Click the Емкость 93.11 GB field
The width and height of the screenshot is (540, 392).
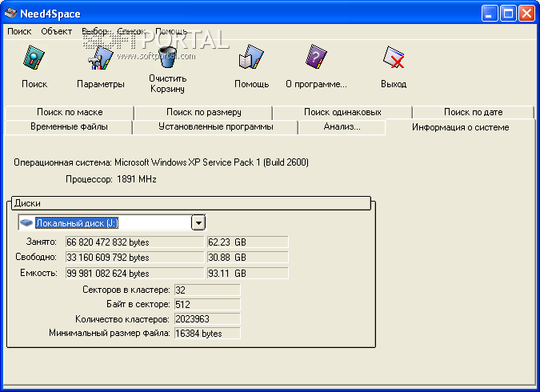(x=247, y=273)
